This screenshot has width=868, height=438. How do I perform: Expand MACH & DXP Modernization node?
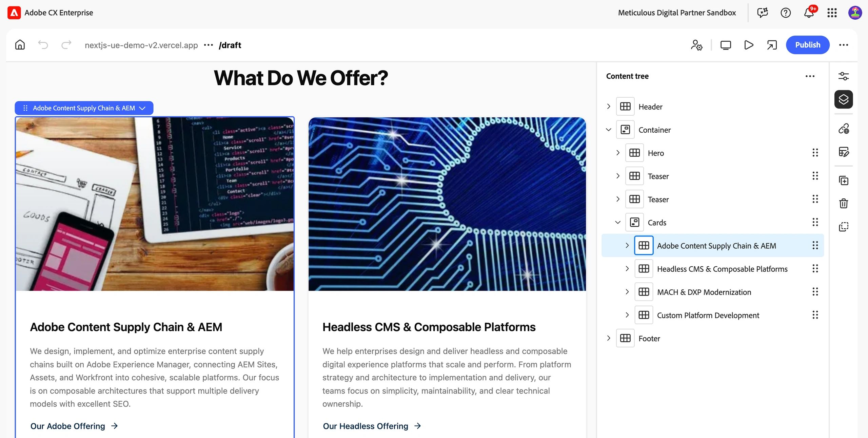pos(627,292)
